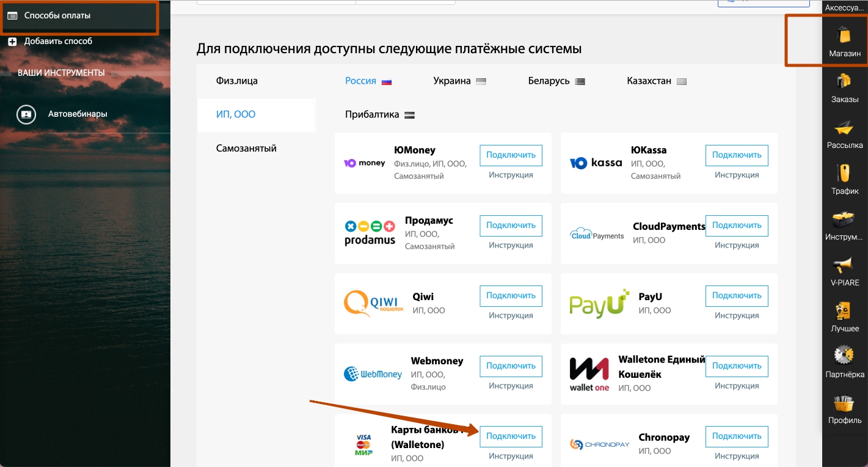Click the Продамус provider name

(x=429, y=221)
